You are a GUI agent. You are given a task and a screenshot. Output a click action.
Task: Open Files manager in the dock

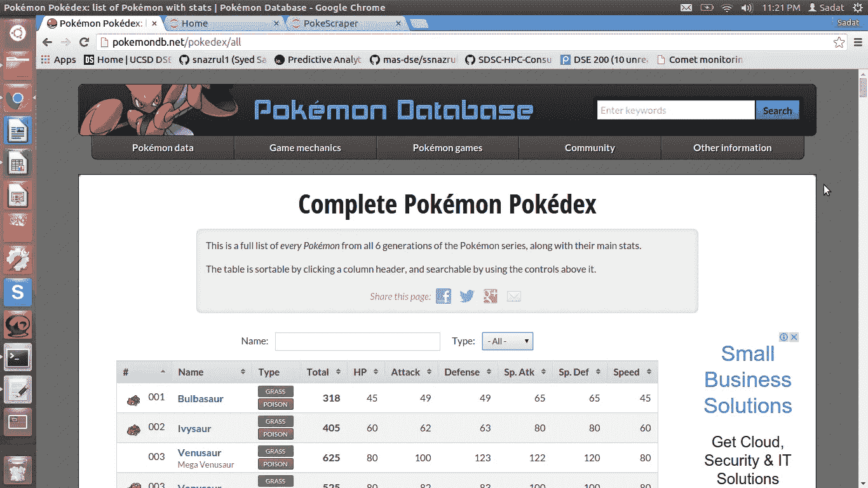pos(18,65)
